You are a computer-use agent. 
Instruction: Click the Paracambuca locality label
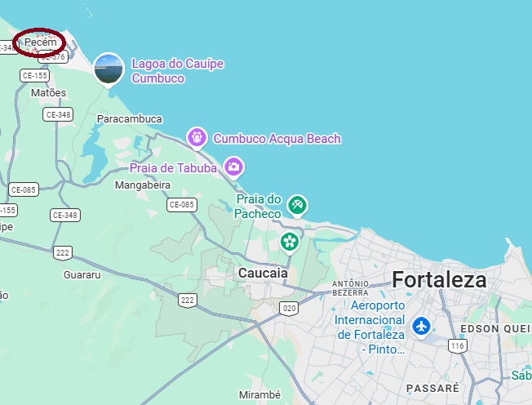(130, 119)
